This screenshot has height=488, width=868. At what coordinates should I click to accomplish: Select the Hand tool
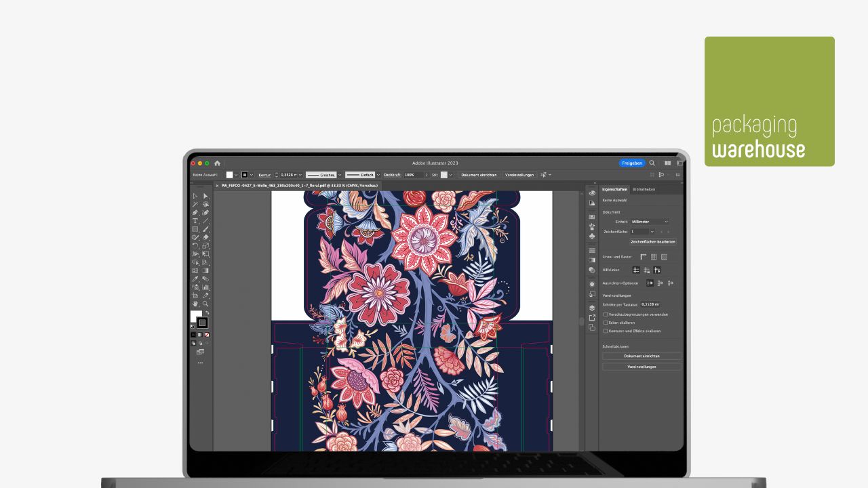tap(195, 304)
